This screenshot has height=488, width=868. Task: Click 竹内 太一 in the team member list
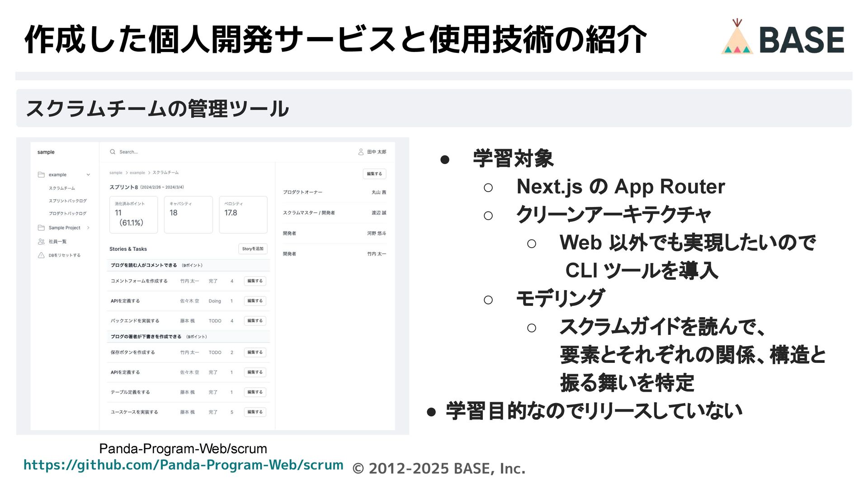tap(377, 254)
